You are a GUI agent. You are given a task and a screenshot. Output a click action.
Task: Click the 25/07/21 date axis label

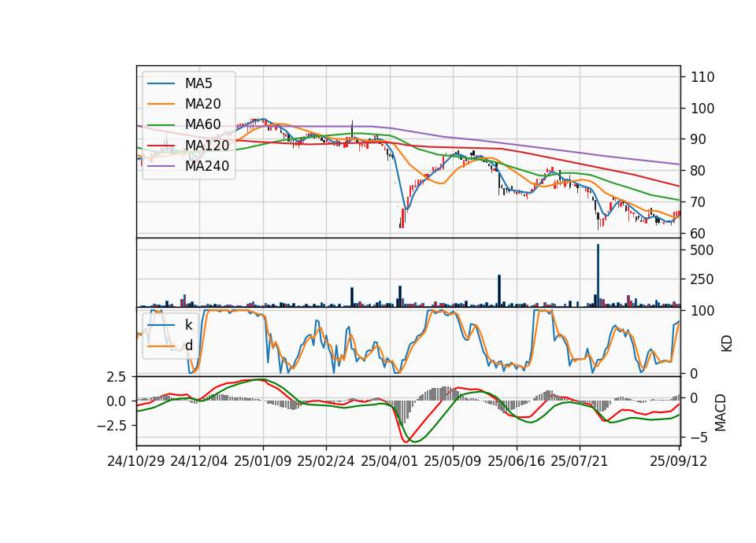pyautogui.click(x=580, y=461)
